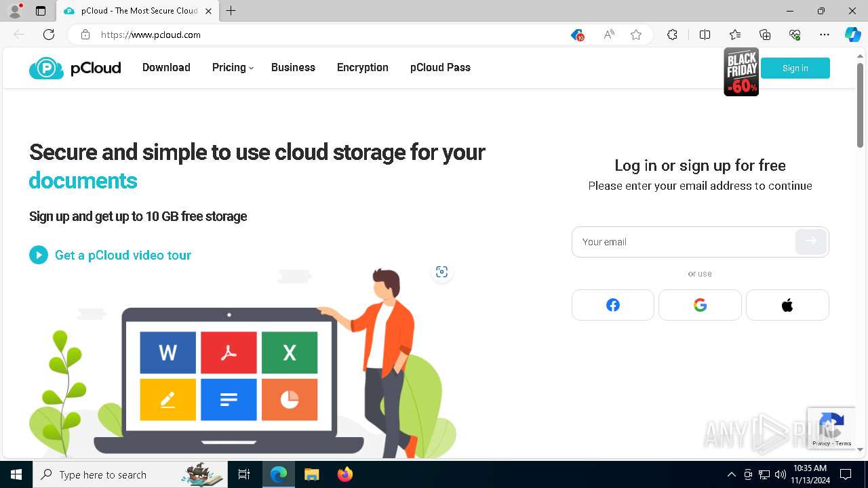Open the tab actions menu icon
The height and width of the screenshot is (488, 868).
[x=41, y=11]
